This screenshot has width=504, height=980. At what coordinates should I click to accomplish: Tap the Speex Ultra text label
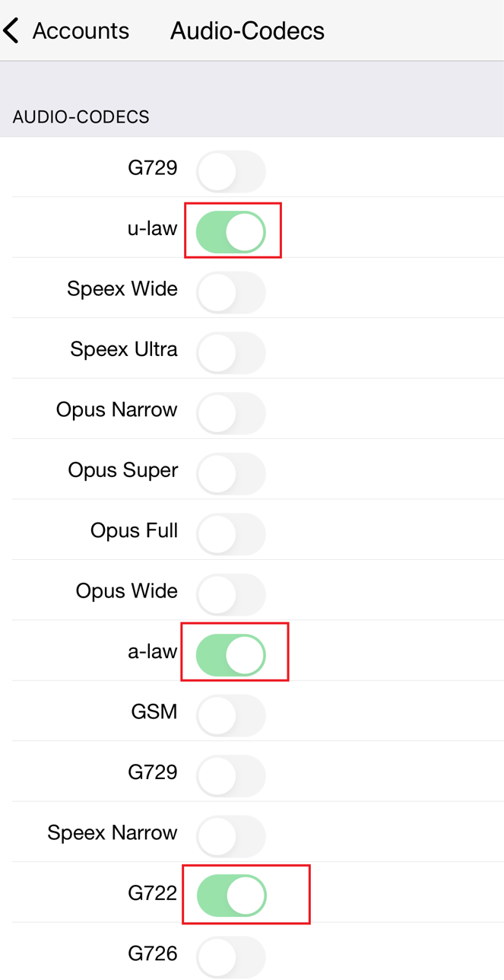(124, 349)
